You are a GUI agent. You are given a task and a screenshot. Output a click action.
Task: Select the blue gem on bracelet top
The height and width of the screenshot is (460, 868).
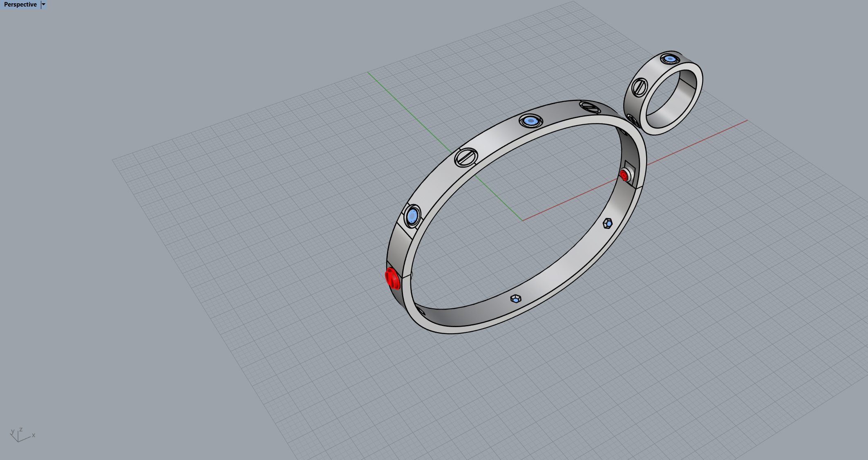point(531,121)
